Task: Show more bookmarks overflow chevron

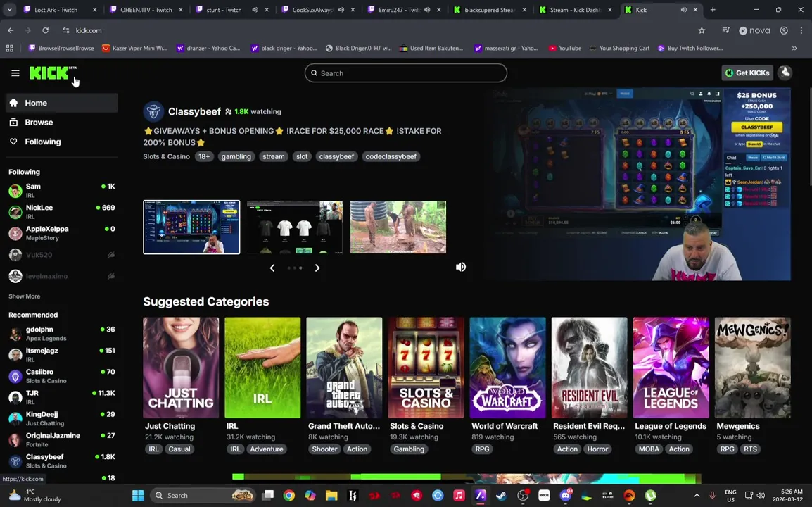Action: tap(794, 48)
